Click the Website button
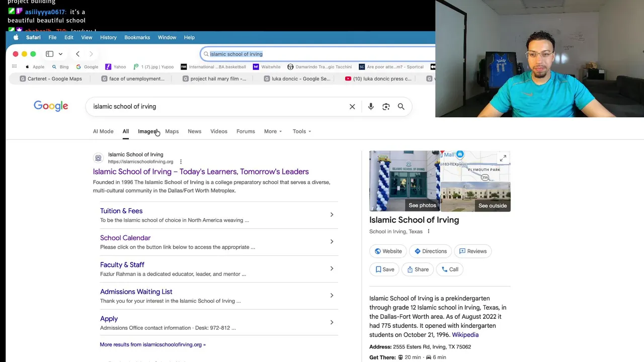The image size is (644, 362). click(388, 251)
